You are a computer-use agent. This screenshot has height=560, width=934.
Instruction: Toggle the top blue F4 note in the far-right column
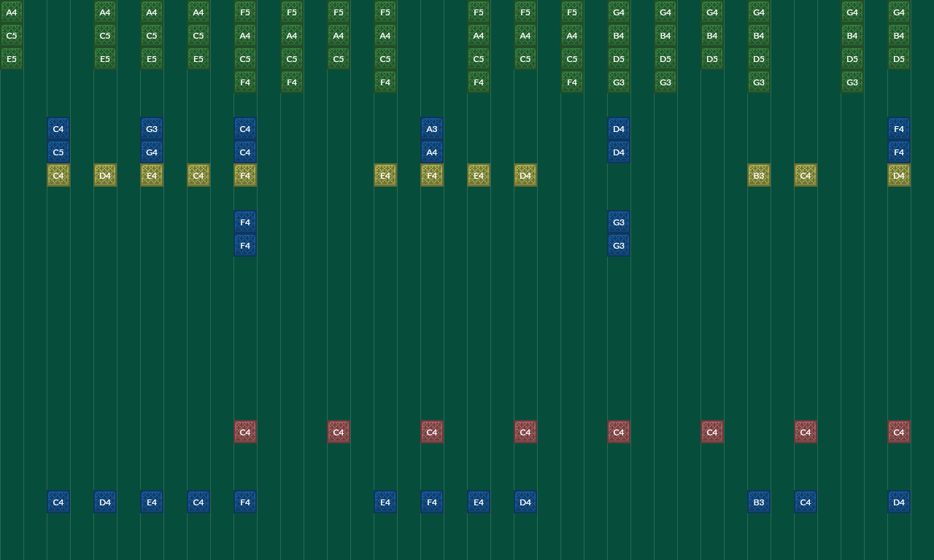[899, 129]
